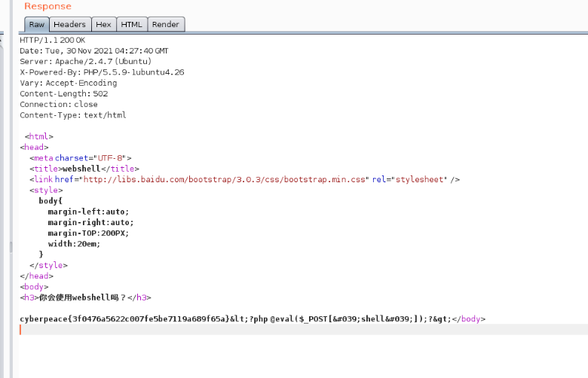This screenshot has height=378, width=588.
Task: Click the X-Powered-By PHP header
Action: (102, 72)
